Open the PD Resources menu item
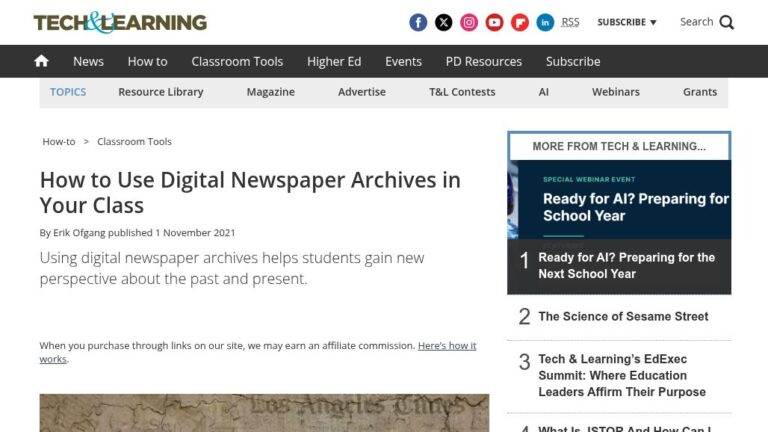The height and width of the screenshot is (432, 768). (x=484, y=61)
